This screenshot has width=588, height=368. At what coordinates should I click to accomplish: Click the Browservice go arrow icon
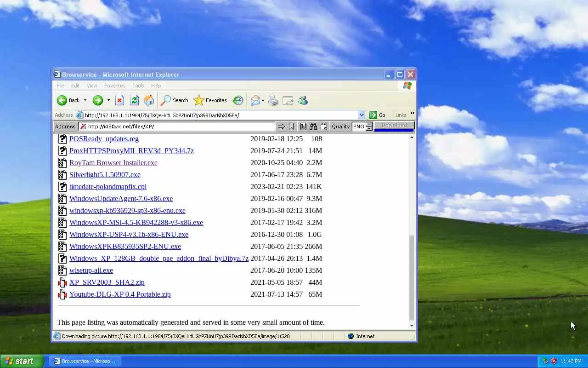click(x=281, y=126)
